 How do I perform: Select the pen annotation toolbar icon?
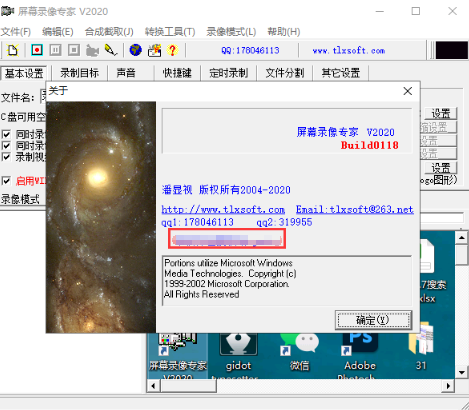point(111,50)
